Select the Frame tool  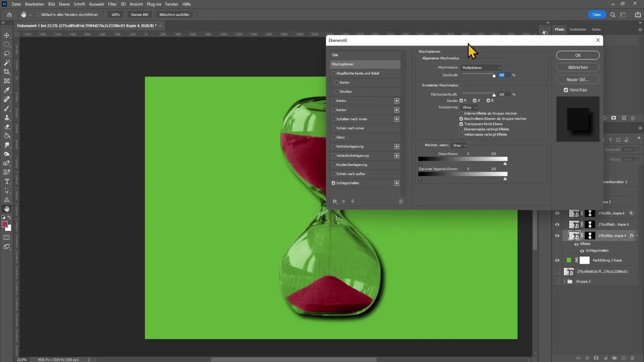[x=7, y=81]
